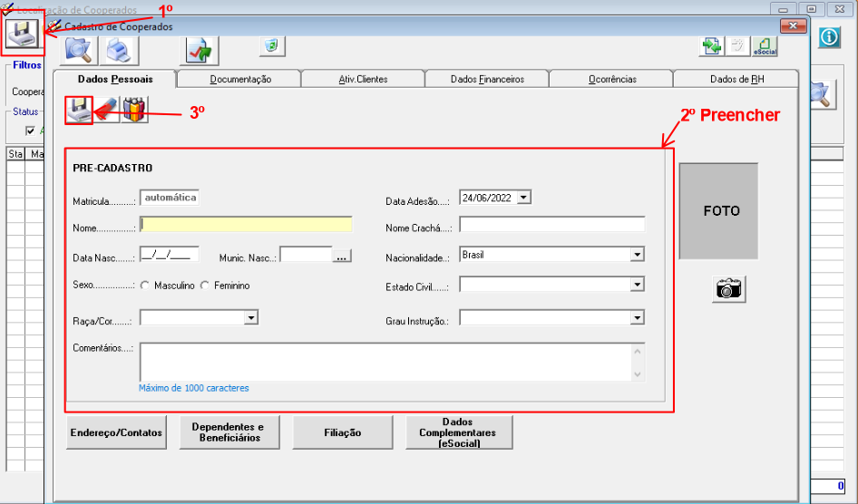Click the blue info icon in background window
858x504 pixels.
(830, 37)
